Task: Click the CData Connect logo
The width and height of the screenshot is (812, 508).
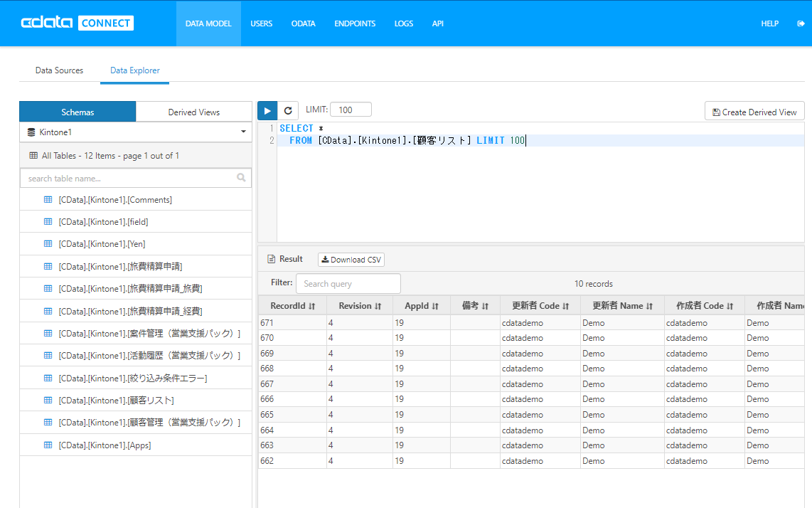Action: pyautogui.click(x=78, y=23)
